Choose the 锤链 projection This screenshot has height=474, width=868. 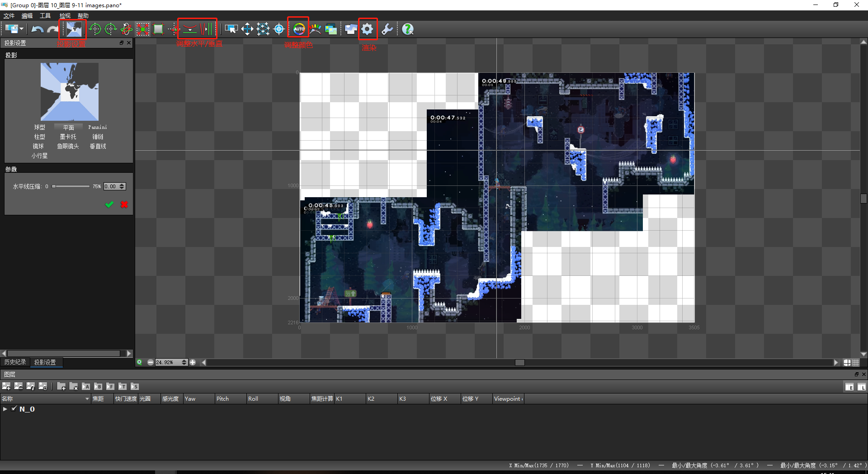pyautogui.click(x=98, y=137)
